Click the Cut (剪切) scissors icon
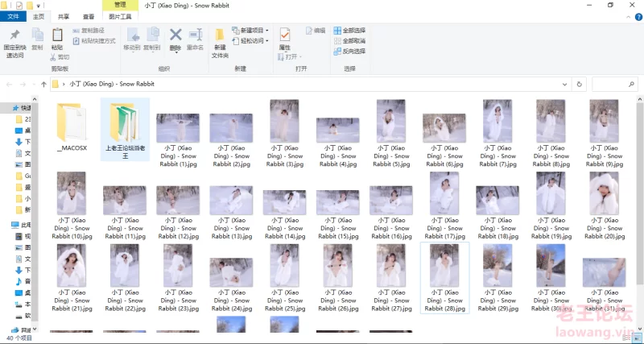Image resolution: width=644 pixels, height=344 pixels. (x=53, y=57)
